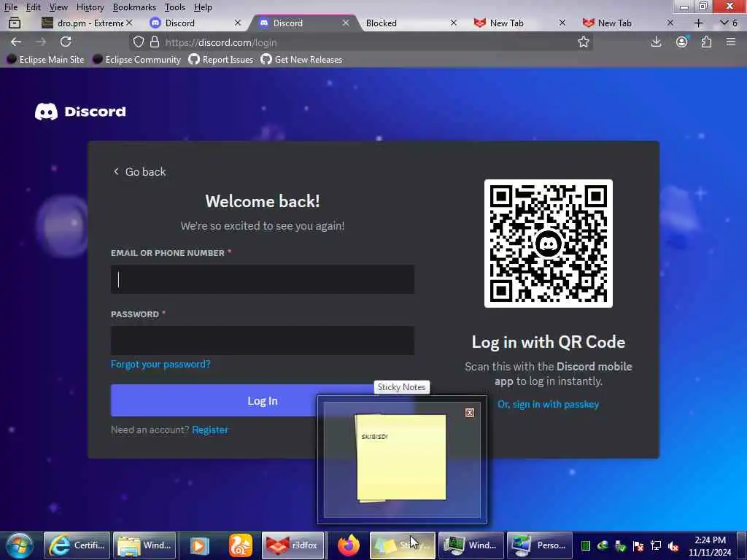
Task: Switch to the first New Tab
Action: tap(518, 23)
